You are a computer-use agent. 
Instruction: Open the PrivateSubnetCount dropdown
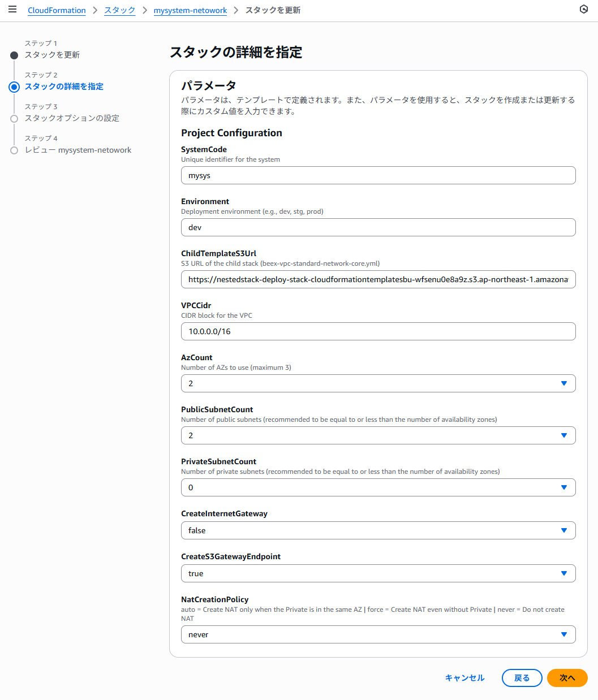[x=378, y=487]
